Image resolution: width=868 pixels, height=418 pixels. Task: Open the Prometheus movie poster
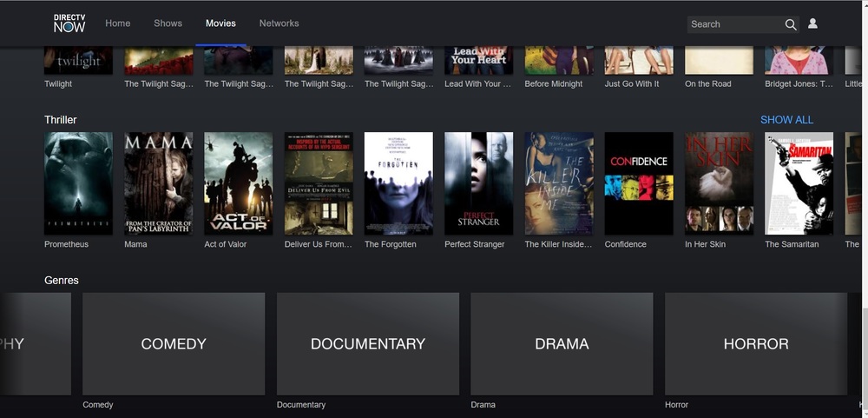[x=79, y=183]
